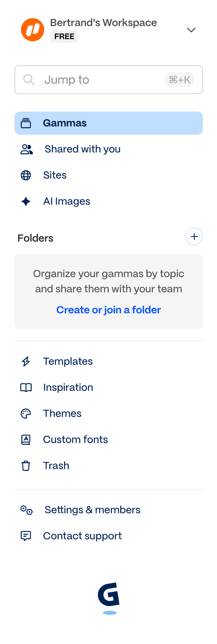Image resolution: width=217 pixels, height=644 pixels.
Task: Select the AI Images sparkle icon
Action: point(26,201)
